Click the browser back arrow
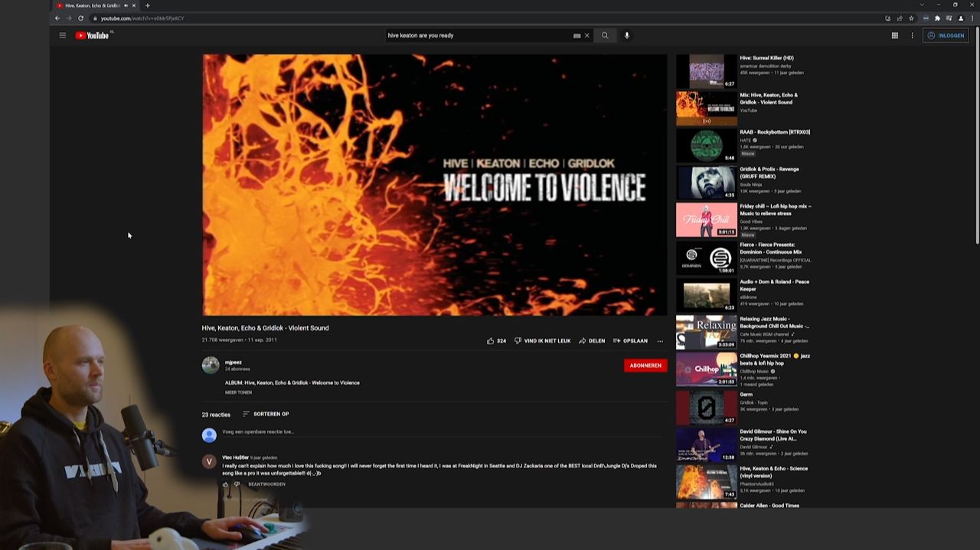980x550 pixels. [57, 18]
